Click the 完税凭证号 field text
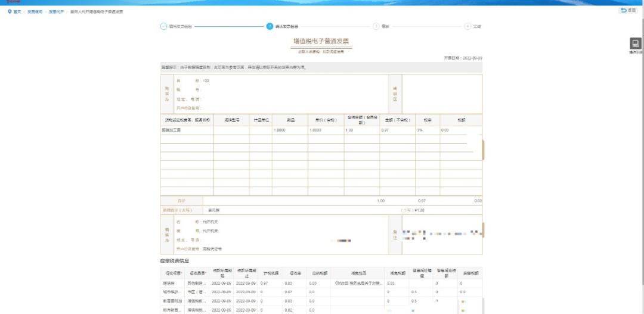Viewport: 644px width, 314px height. tap(212, 248)
